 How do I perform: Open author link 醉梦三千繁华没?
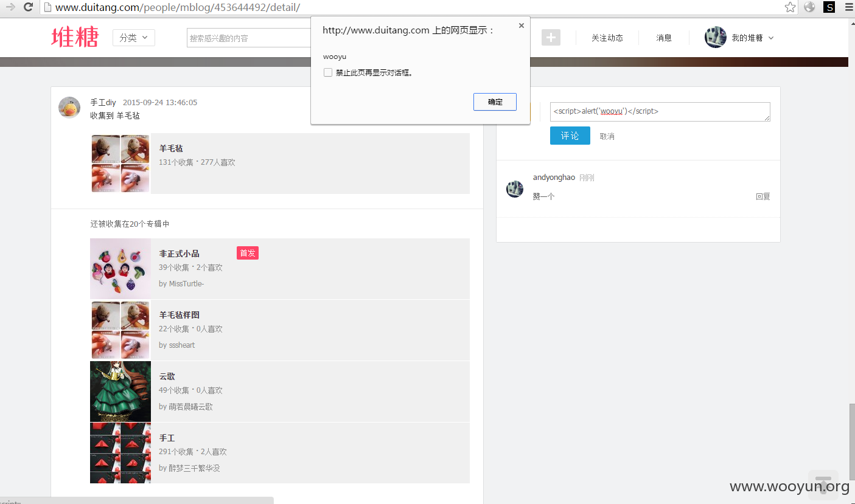(195, 468)
